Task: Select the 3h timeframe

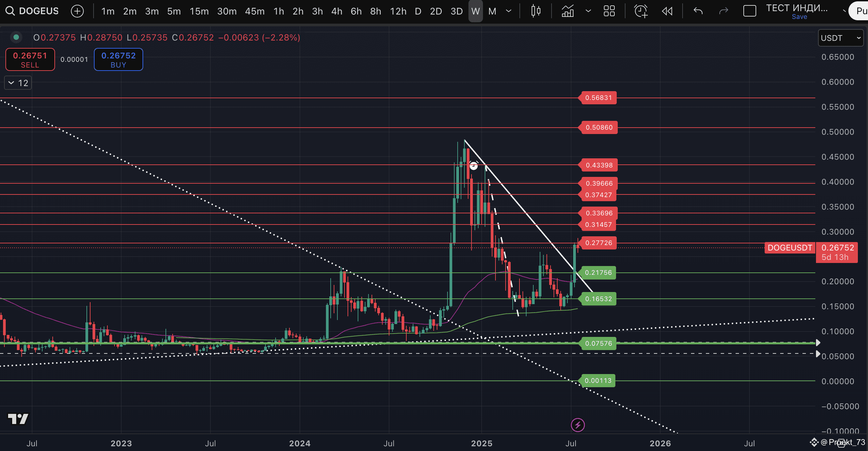Action: (317, 11)
